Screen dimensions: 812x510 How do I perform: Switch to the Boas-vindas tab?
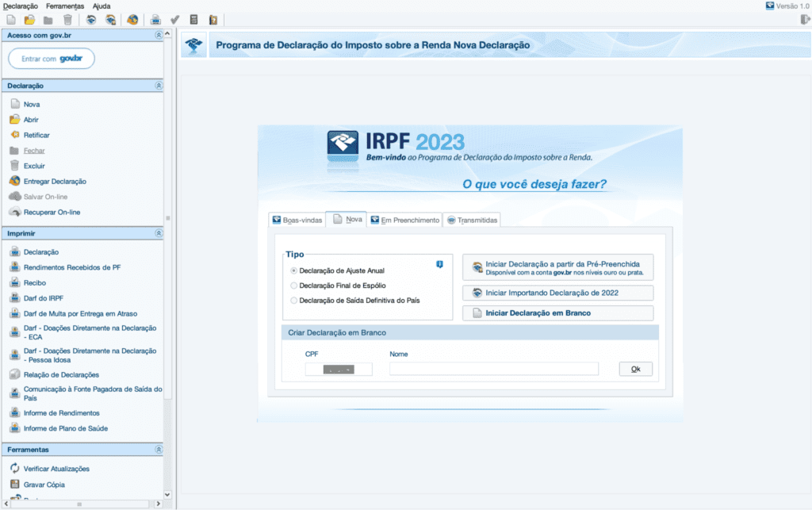click(x=297, y=220)
